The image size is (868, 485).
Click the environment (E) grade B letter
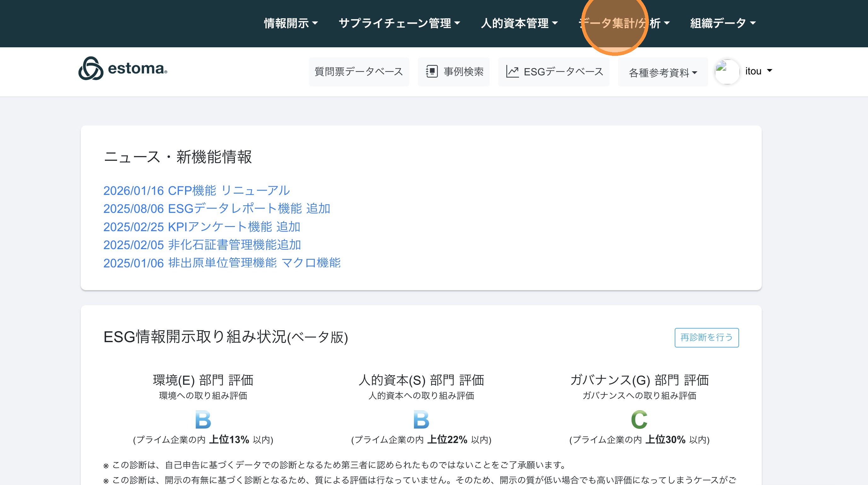pyautogui.click(x=203, y=420)
